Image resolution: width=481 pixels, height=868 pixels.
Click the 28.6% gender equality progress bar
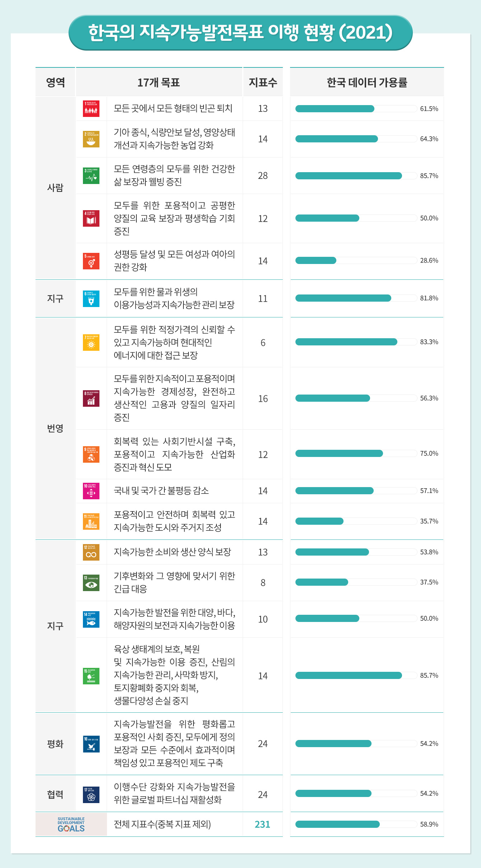pyautogui.click(x=355, y=260)
